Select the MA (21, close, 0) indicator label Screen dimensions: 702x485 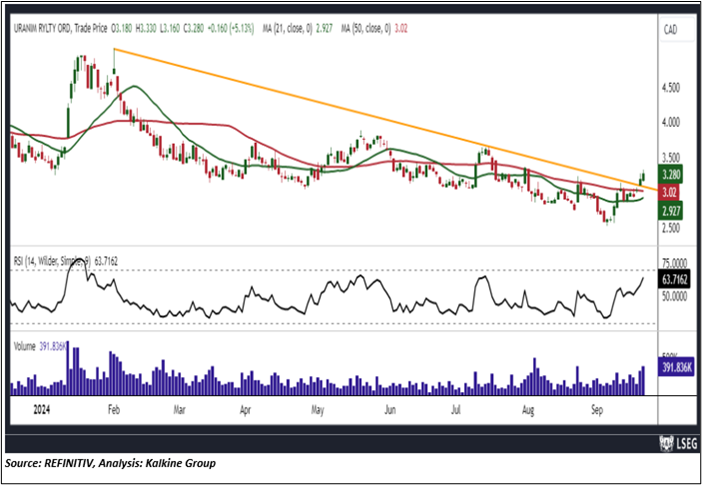coord(285,29)
